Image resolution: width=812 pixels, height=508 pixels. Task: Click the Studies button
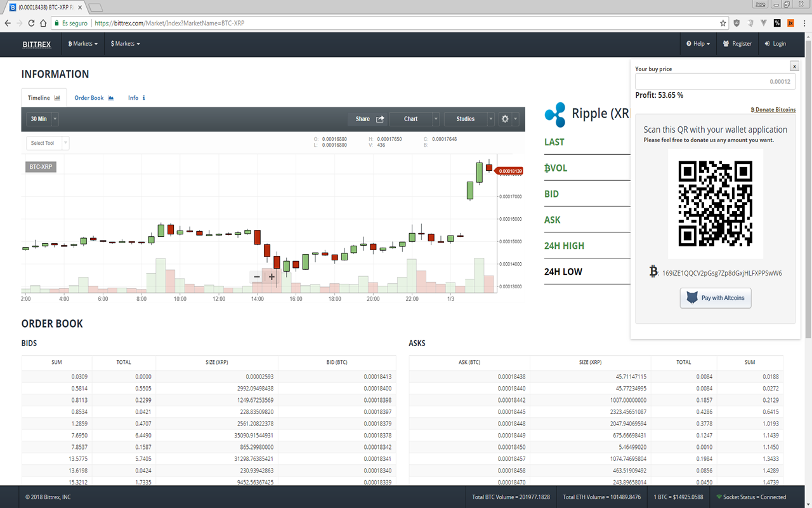click(x=465, y=119)
